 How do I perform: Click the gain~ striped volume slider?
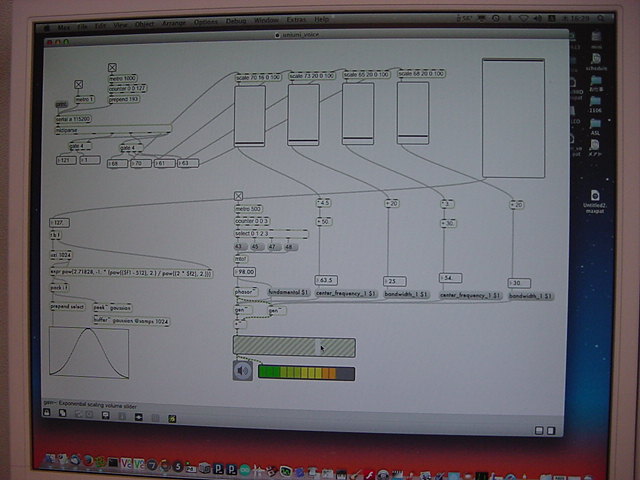pos(294,347)
